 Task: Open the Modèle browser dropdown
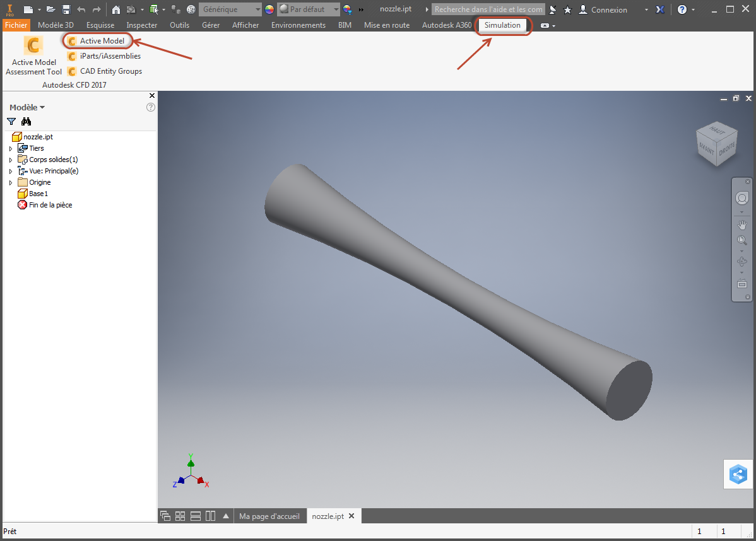coord(27,107)
